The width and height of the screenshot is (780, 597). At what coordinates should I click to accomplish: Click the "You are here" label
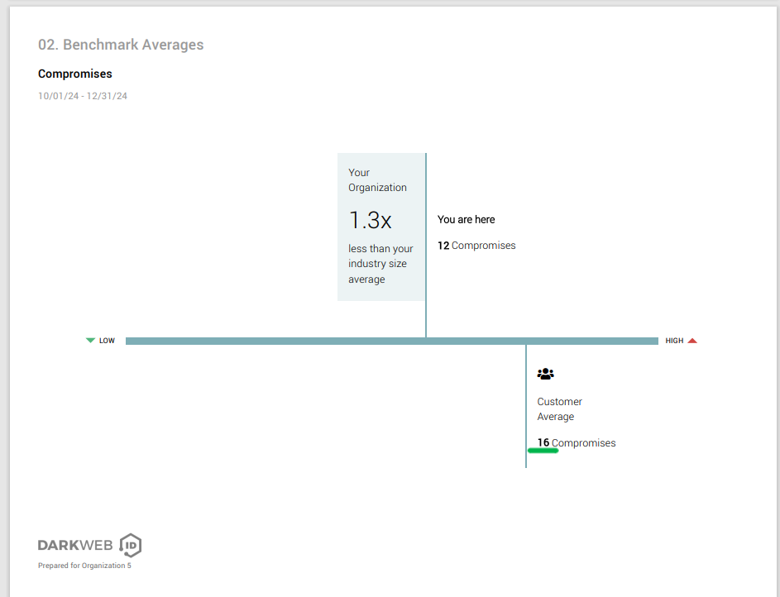tap(466, 220)
